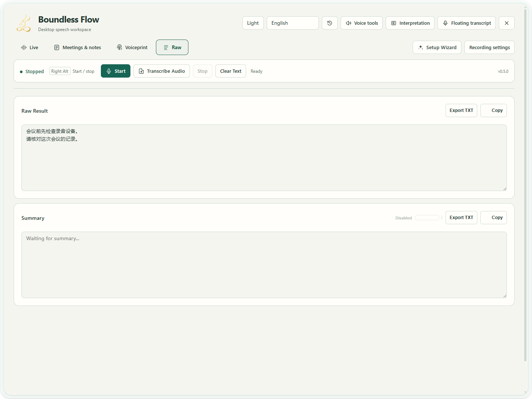Copy the Raw Result text
Image resolution: width=532 pixels, height=399 pixels.
tap(494, 110)
